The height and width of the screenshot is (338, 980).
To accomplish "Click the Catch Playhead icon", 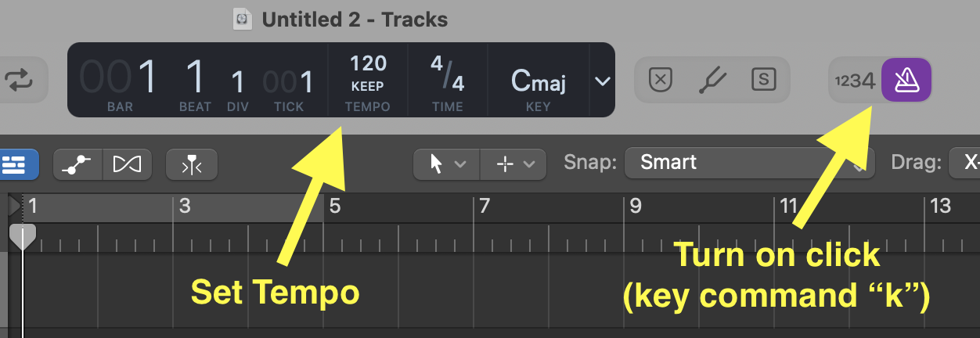I will [191, 164].
